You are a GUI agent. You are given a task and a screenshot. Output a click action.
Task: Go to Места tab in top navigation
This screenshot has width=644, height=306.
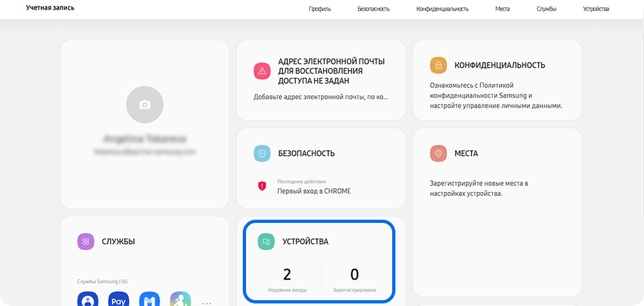coord(502,9)
